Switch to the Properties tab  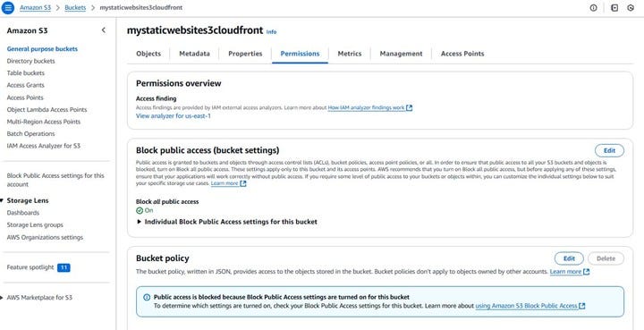point(245,54)
